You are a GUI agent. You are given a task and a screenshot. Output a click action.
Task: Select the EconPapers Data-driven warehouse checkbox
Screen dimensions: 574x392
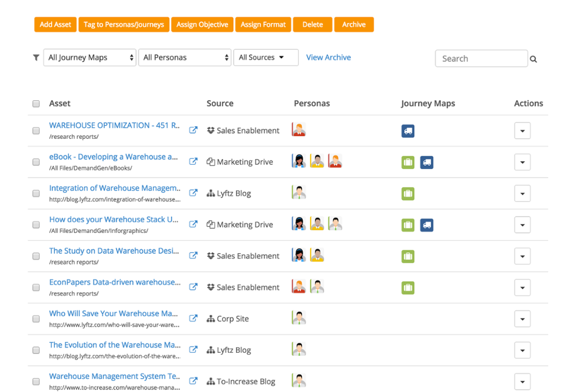click(x=36, y=287)
